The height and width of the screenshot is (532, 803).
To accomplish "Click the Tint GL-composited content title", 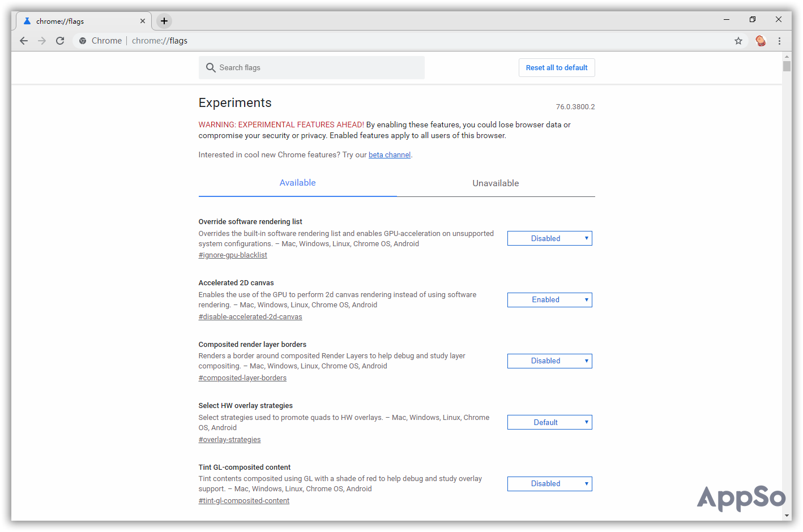I will pos(245,467).
